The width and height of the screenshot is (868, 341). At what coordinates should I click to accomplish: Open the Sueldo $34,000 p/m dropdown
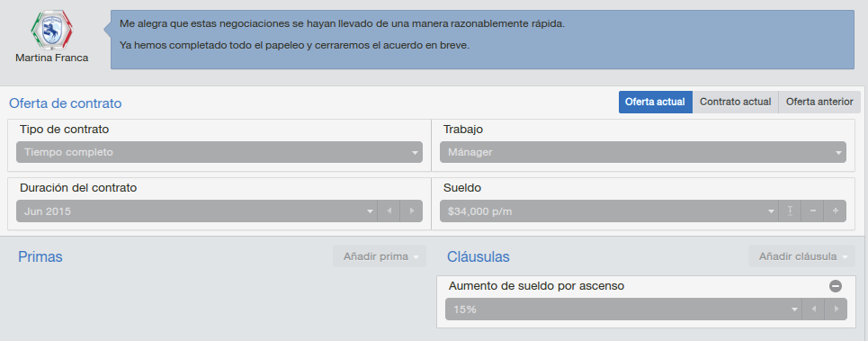coord(609,211)
